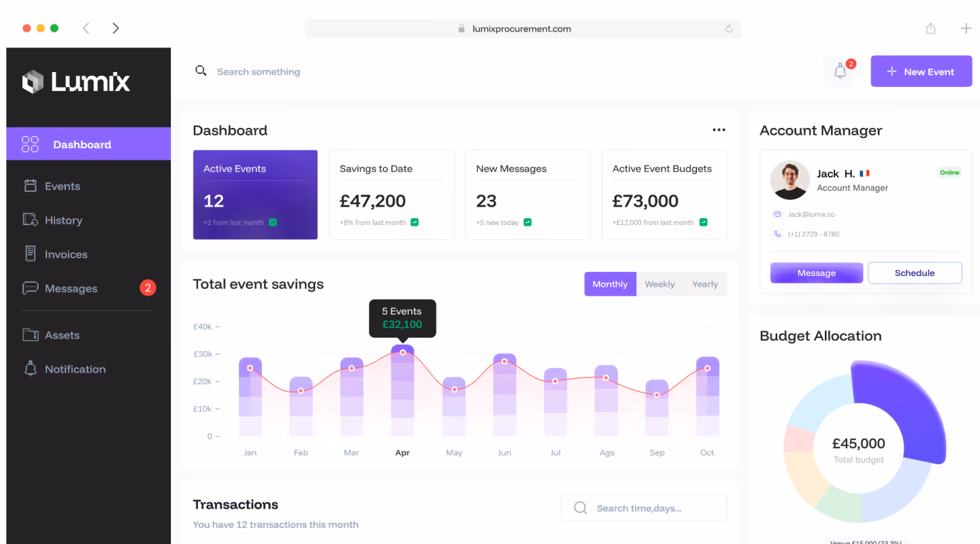Image resolution: width=980 pixels, height=544 pixels.
Task: Click the lumixprocurement.com address bar
Action: pyautogui.click(x=522, y=29)
